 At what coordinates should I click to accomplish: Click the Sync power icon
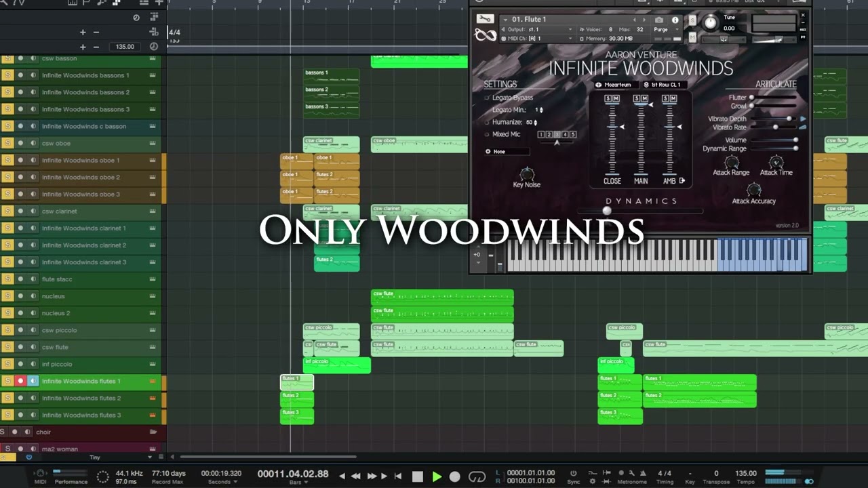tap(573, 473)
